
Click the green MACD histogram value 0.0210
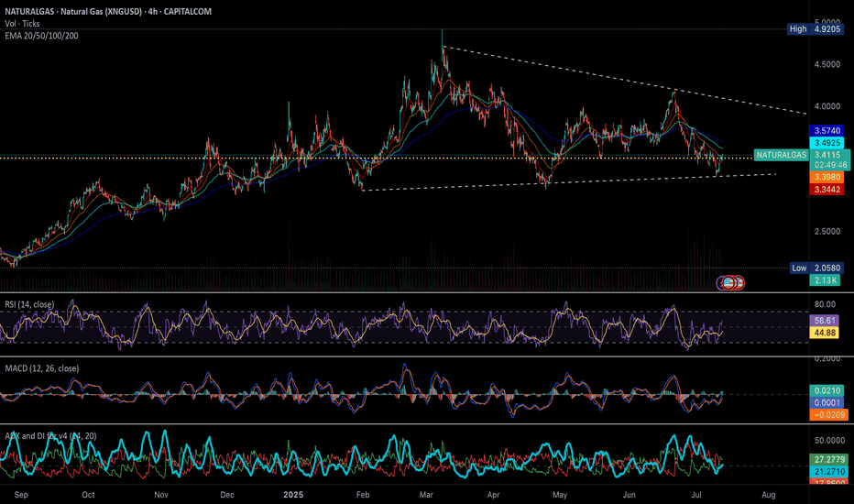pyautogui.click(x=828, y=390)
